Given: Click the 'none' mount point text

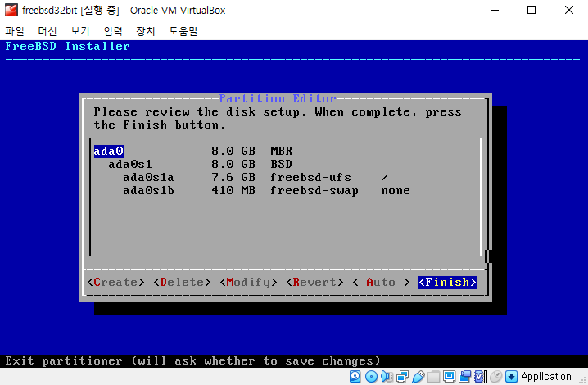Looking at the screenshot, I should (x=396, y=190).
